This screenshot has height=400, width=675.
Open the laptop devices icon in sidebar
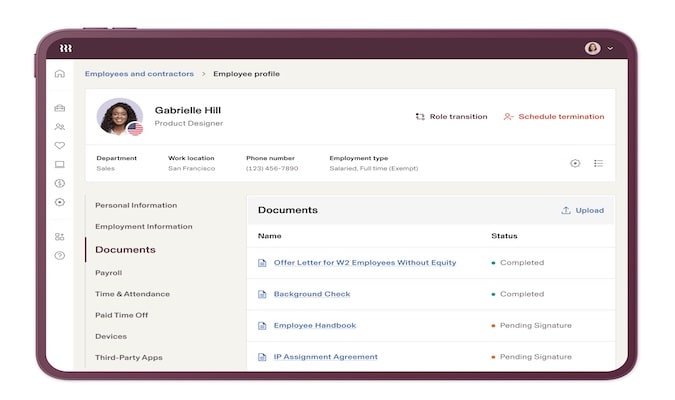[x=60, y=165]
